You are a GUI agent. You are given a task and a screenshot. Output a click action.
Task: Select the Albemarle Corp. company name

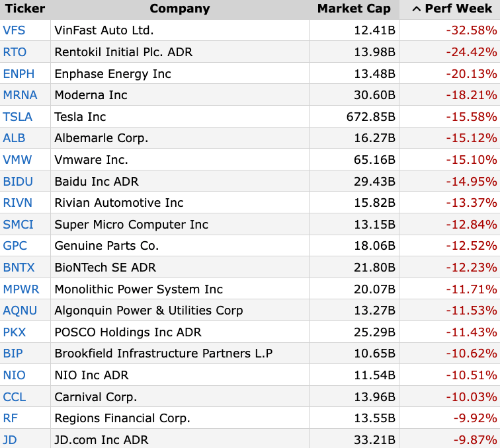pyautogui.click(x=101, y=138)
